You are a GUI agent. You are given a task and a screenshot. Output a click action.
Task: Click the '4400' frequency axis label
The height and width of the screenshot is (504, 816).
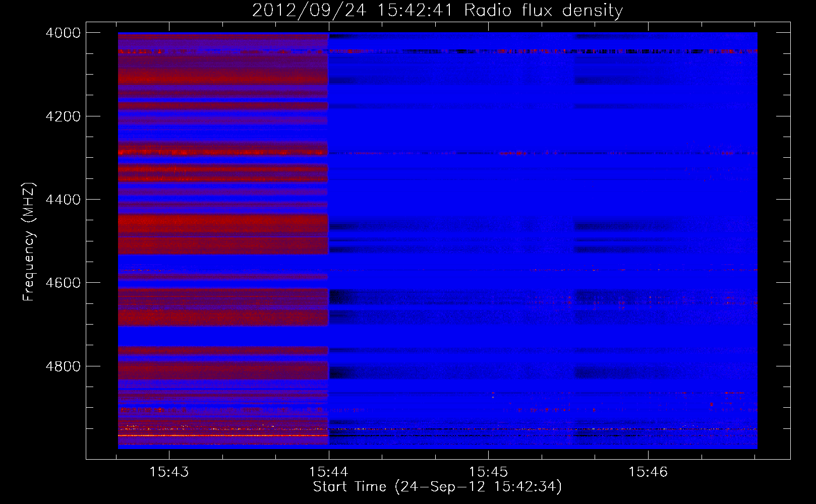[63, 200]
